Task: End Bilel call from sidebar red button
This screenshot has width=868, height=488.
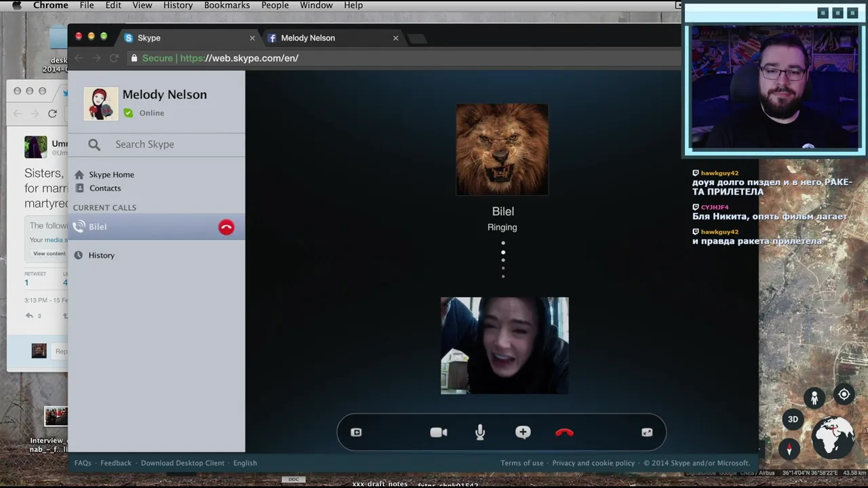Action: (226, 228)
